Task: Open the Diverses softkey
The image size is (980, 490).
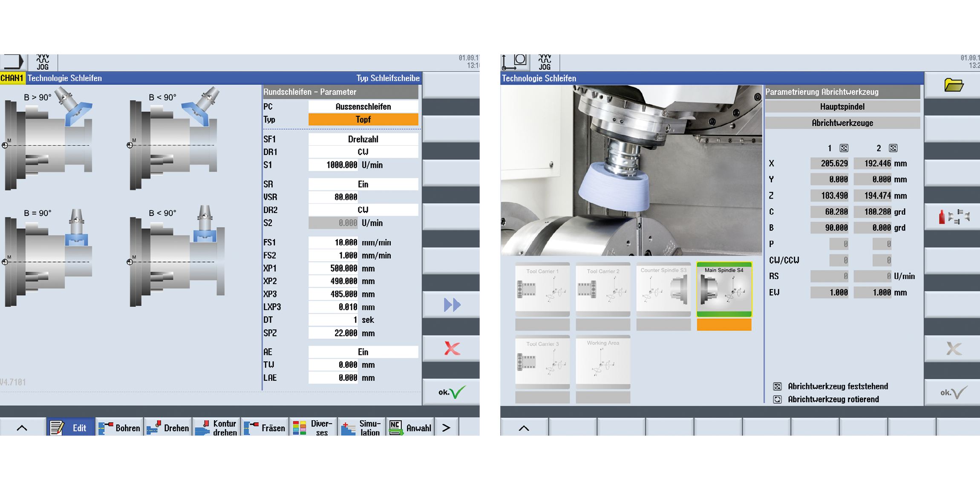Action: click(313, 427)
